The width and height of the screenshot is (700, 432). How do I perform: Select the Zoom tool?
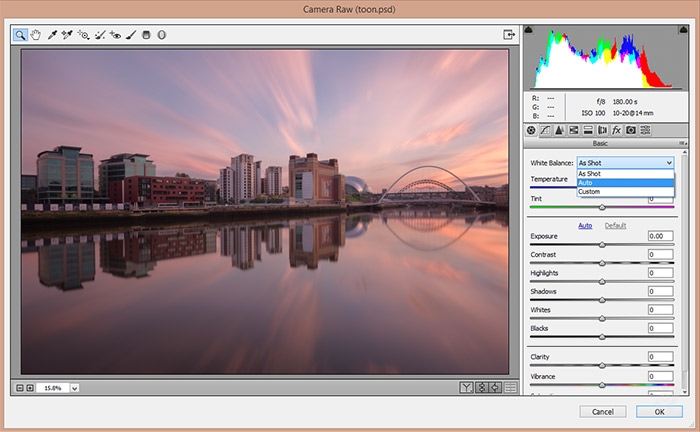coord(21,34)
